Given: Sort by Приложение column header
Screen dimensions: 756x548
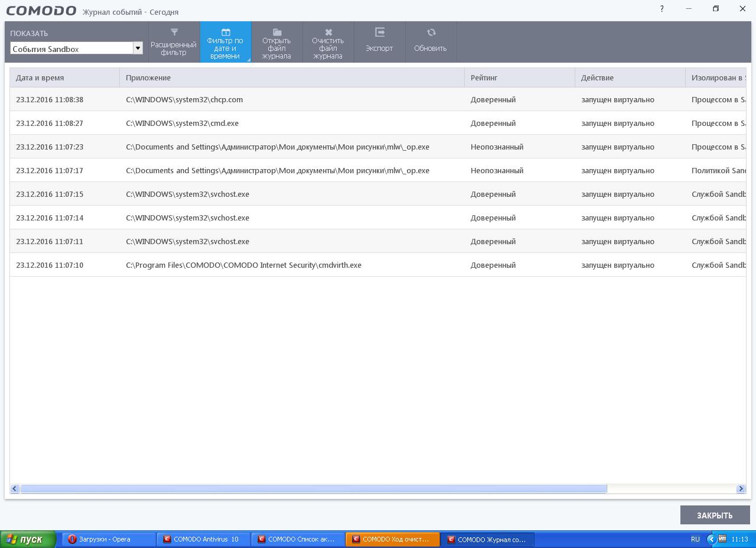Looking at the screenshot, I should click(292, 77).
